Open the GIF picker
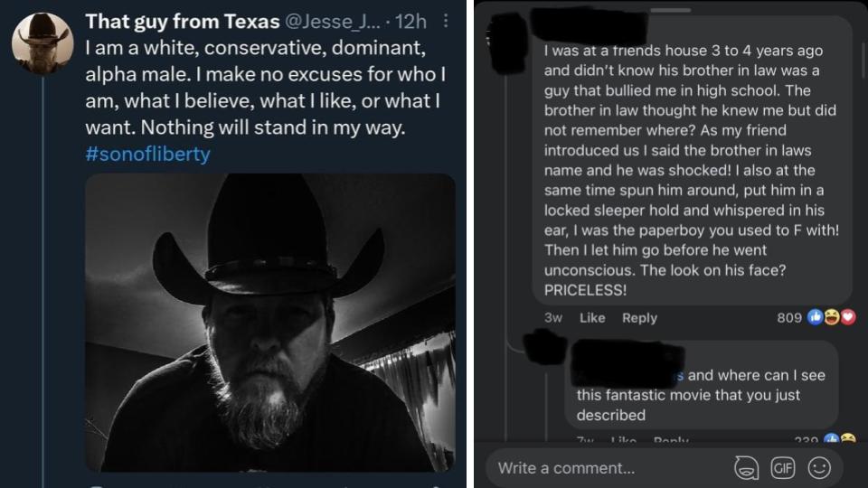Image resolution: width=868 pixels, height=488 pixels. tap(782, 468)
